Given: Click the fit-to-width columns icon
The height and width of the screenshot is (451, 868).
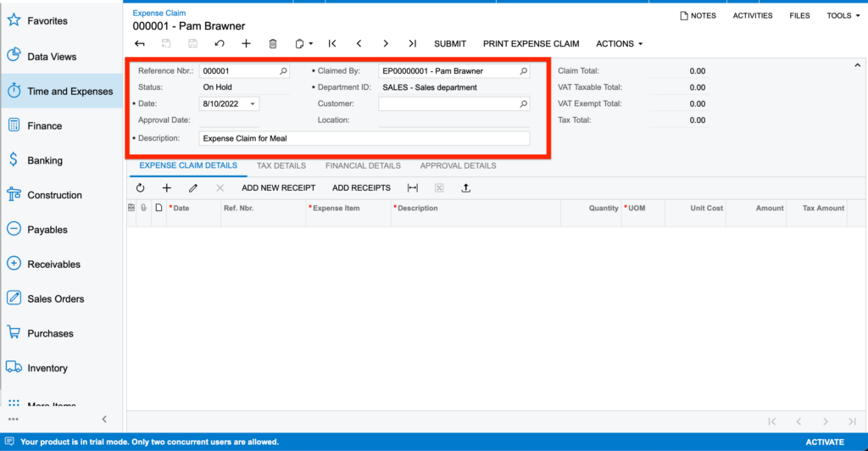Looking at the screenshot, I should click(413, 188).
